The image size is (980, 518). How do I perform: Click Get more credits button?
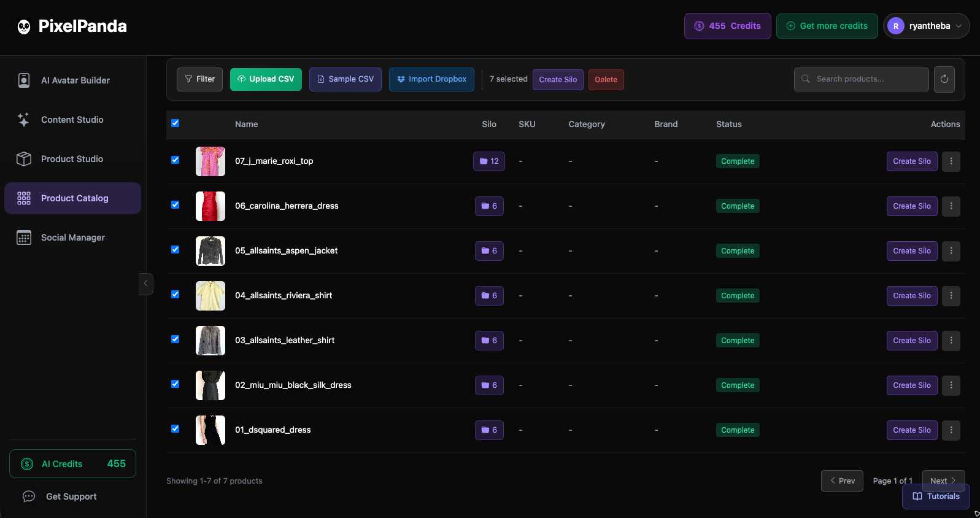(827, 26)
